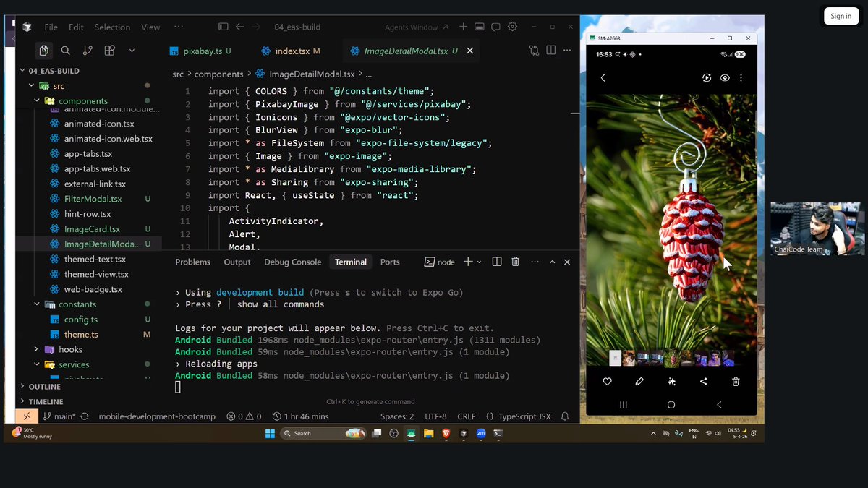Collapse the 04_EAS-BUILD root folder
The height and width of the screenshot is (488, 868).
pyautogui.click(x=22, y=71)
